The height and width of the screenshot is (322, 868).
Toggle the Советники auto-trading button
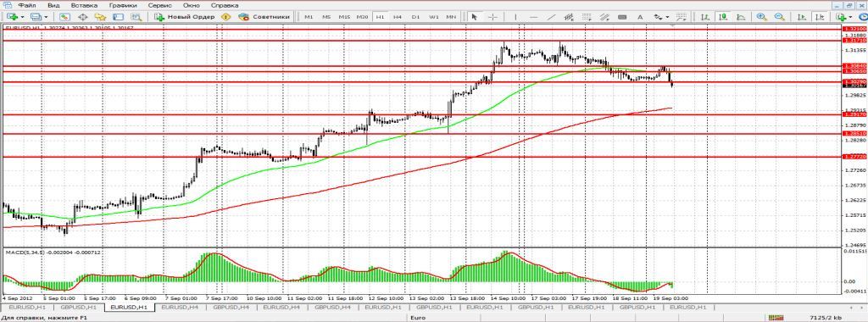click(264, 17)
